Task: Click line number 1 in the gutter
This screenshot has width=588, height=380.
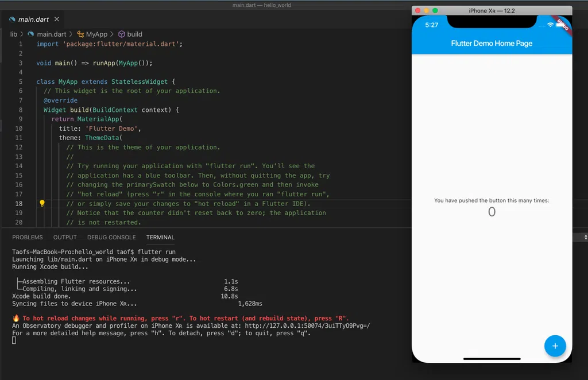Action: (21, 44)
